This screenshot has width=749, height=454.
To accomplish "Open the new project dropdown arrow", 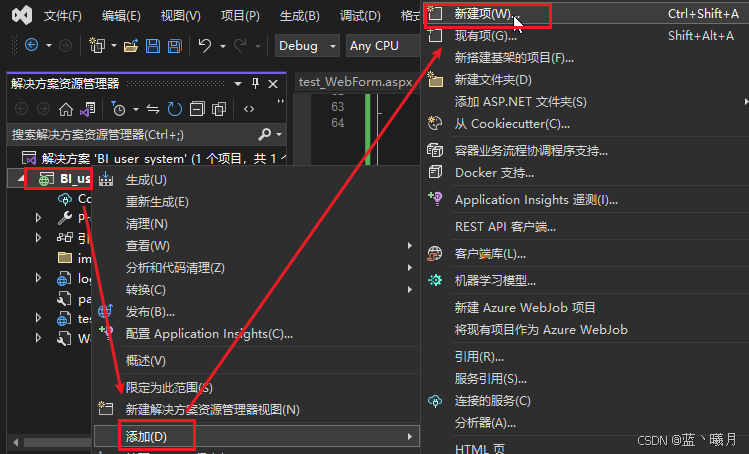I will pos(114,46).
